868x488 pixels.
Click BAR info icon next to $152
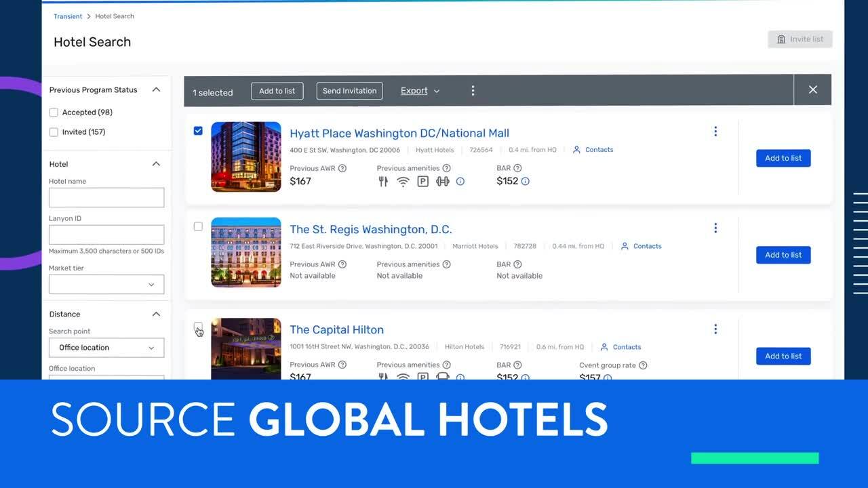point(525,182)
